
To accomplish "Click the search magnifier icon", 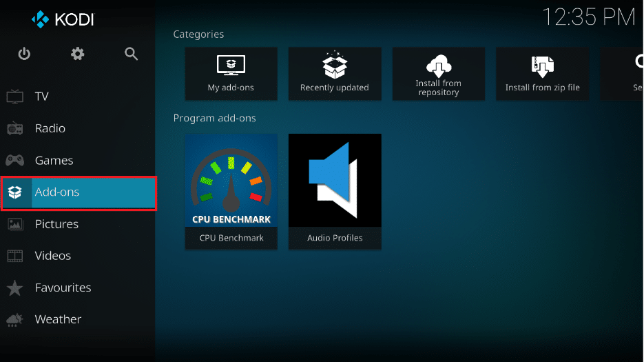I will pos(132,54).
